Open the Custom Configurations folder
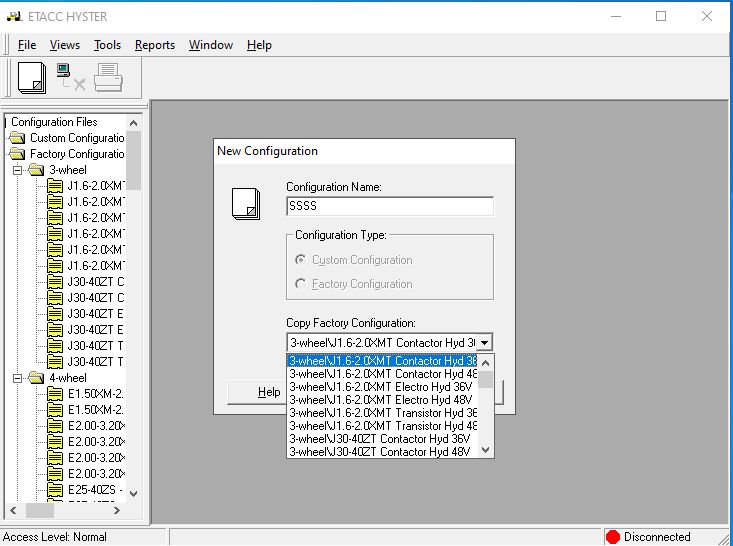 click(x=76, y=138)
